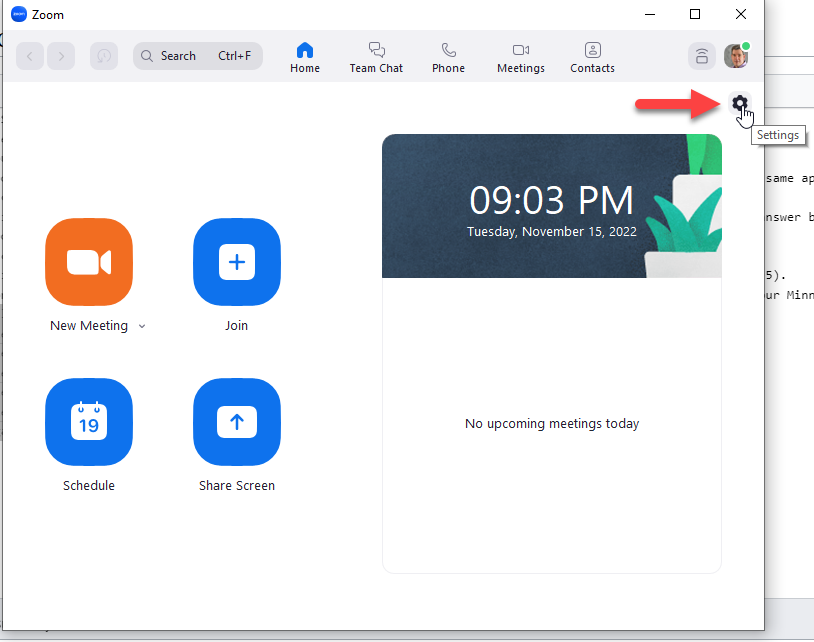The width and height of the screenshot is (814, 642).
Task: Click the profile avatar picture
Action: 736,56
